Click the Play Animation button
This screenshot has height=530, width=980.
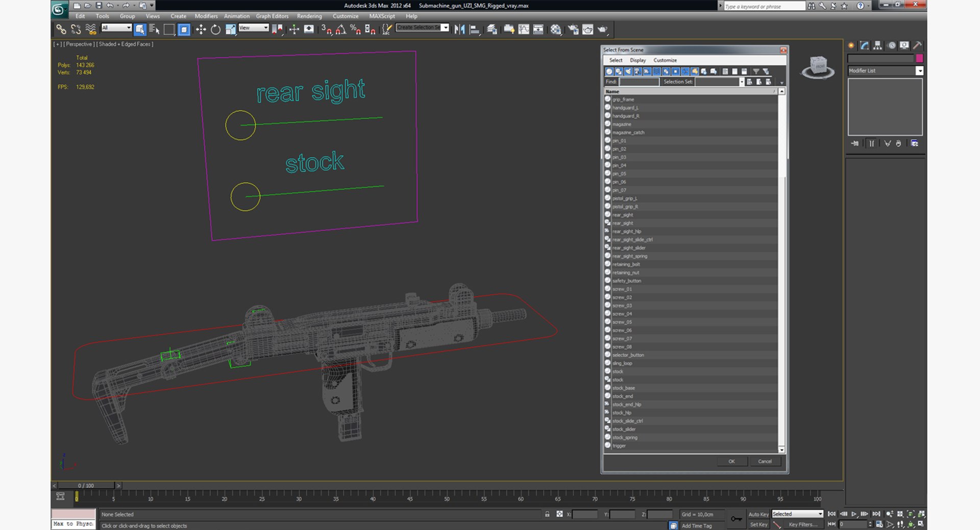pos(854,514)
